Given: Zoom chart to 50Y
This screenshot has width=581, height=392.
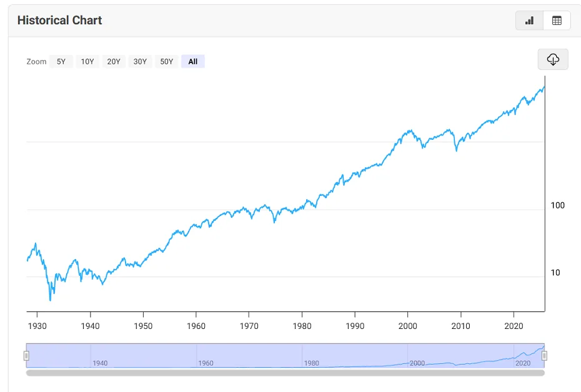Looking at the screenshot, I should tap(167, 61).
